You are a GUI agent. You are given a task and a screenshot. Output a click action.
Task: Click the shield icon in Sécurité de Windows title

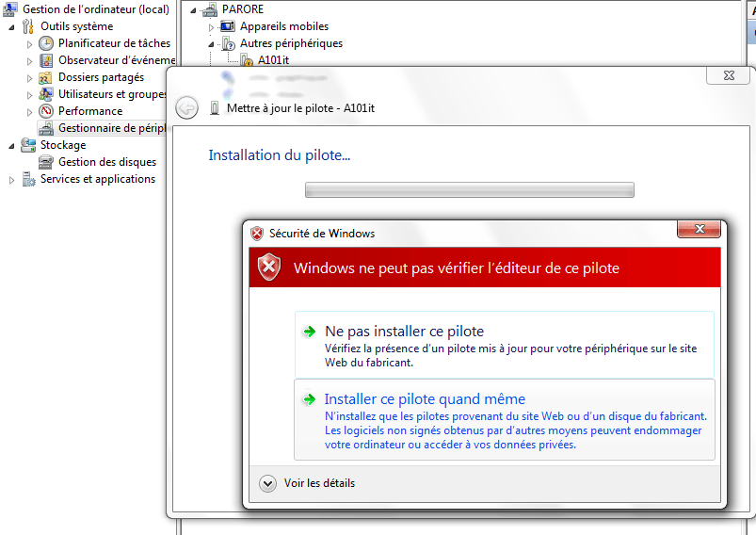(x=257, y=234)
